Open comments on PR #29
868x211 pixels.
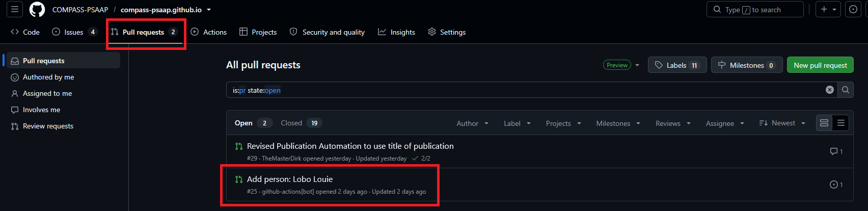pyautogui.click(x=836, y=151)
